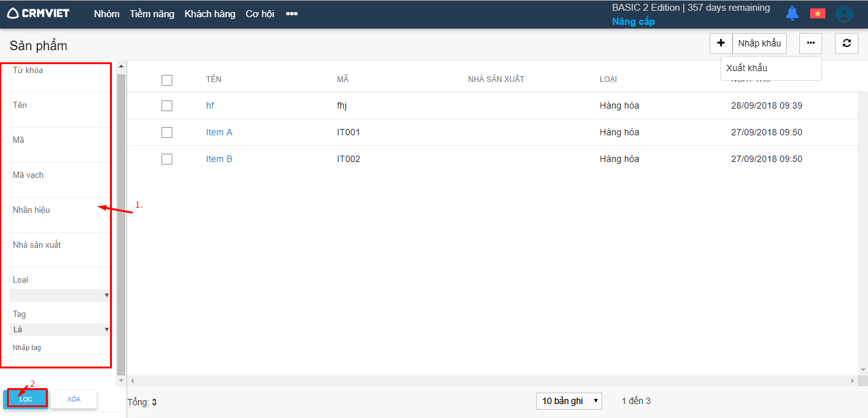Go to Khách hàng menu
This screenshot has height=418, width=868.
click(210, 14)
